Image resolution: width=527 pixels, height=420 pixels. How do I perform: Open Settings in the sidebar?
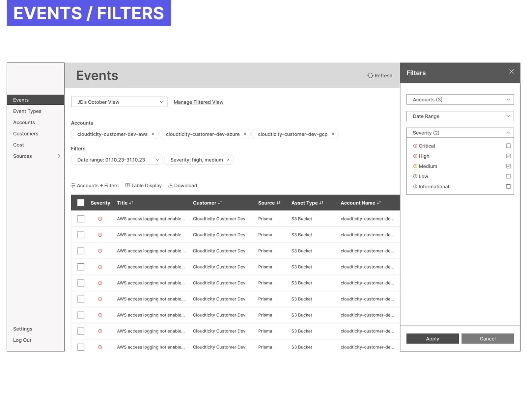pos(23,329)
